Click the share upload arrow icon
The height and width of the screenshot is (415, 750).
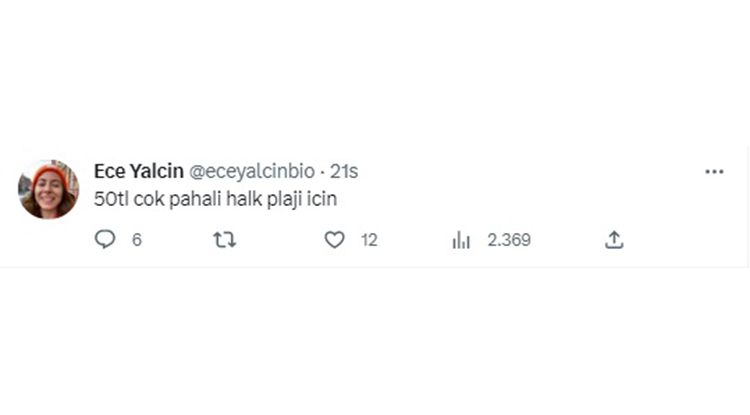tap(614, 240)
